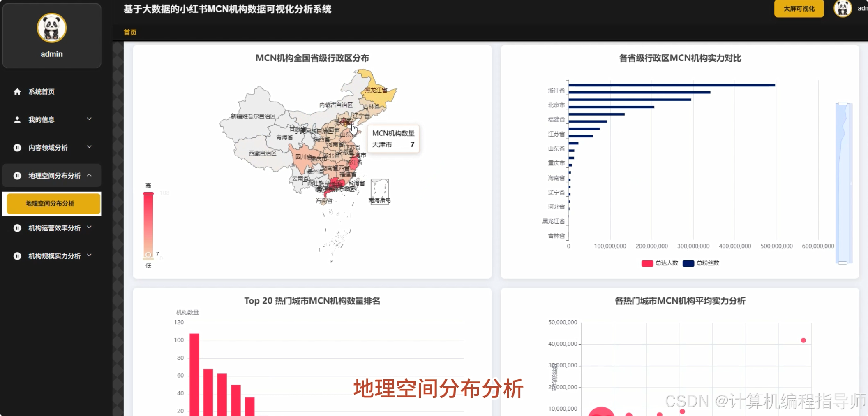This screenshot has height=416, width=868.
Task: Click the 大屏可视化 button
Action: pyautogui.click(x=799, y=9)
